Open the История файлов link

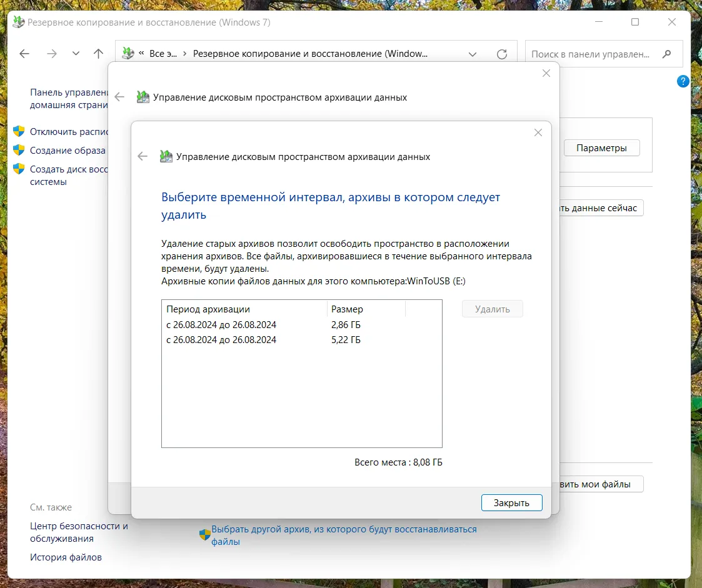tap(66, 557)
